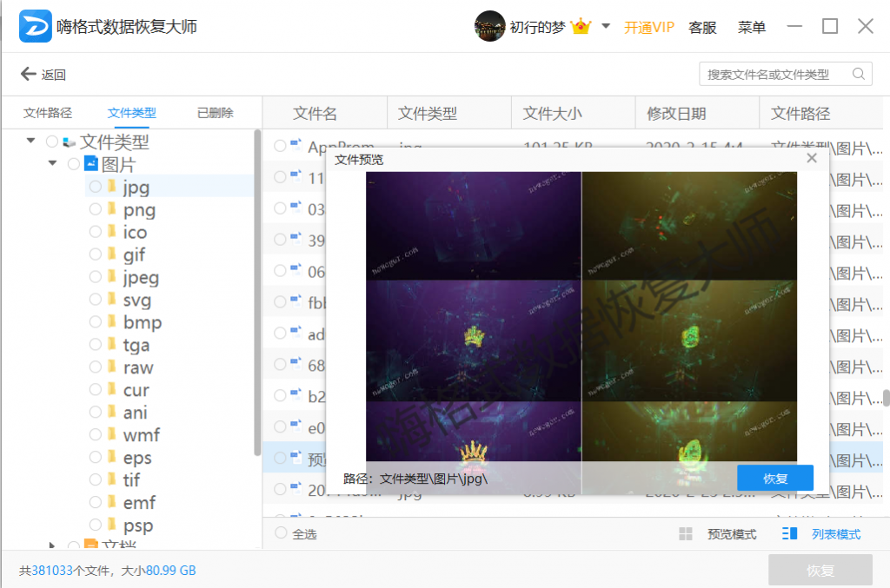Click the preview image thumbnail

[581, 333]
